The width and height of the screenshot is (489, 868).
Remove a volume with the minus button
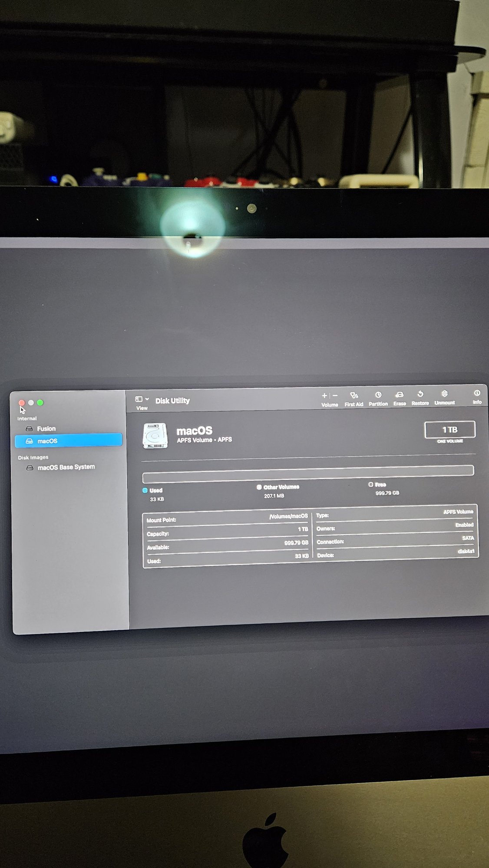pos(335,395)
